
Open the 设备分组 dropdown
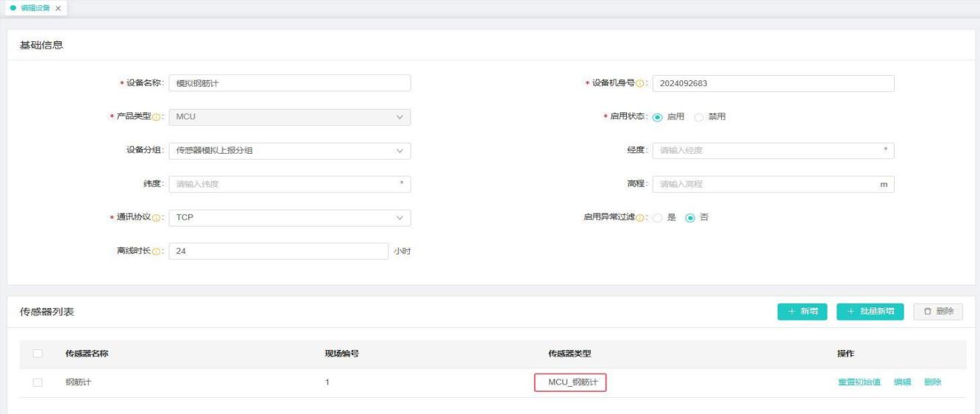coord(289,151)
